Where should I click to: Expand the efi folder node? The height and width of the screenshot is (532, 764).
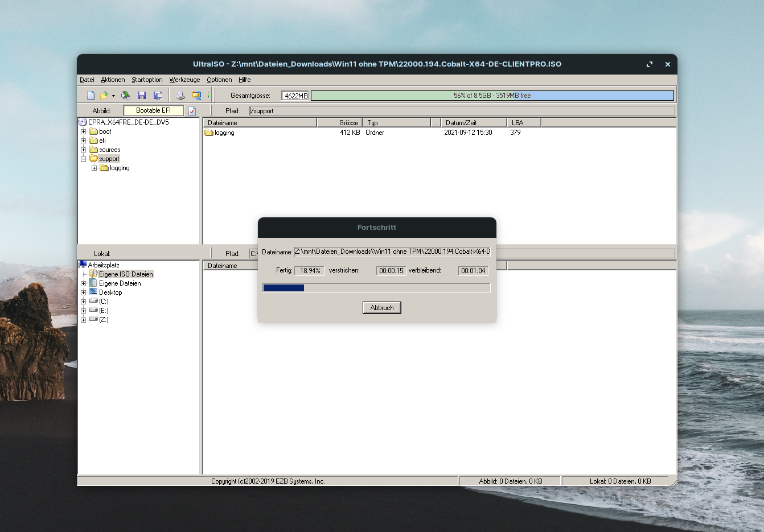click(x=83, y=141)
